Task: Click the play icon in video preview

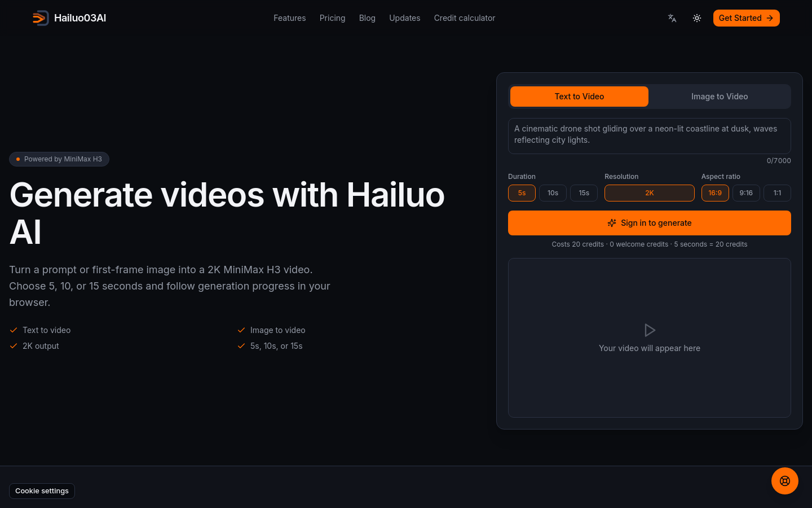Action: (650, 330)
